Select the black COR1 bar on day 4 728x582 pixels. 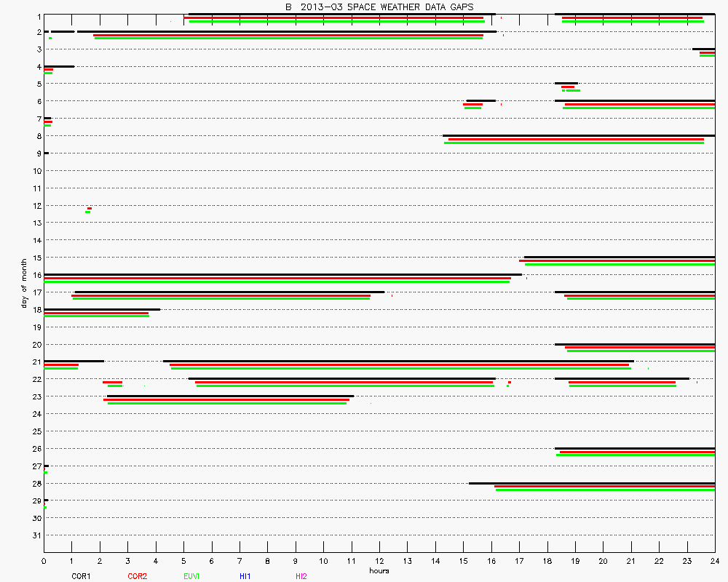tap(59, 66)
